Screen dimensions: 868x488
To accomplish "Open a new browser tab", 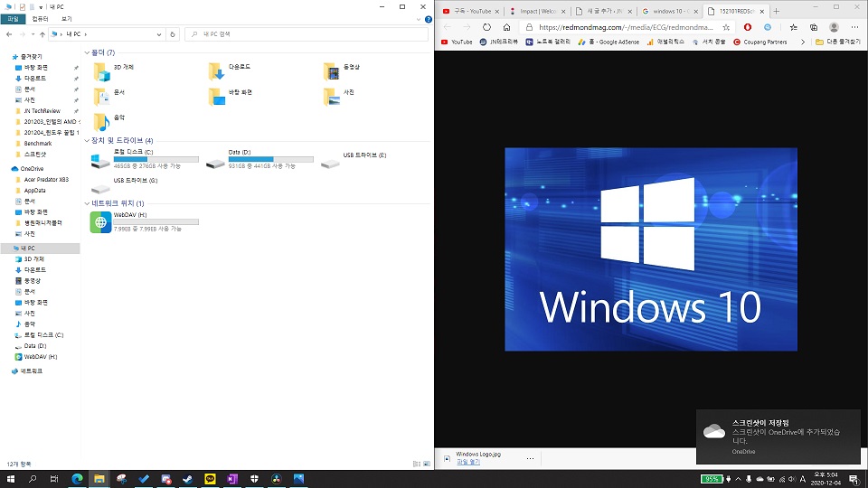I will [x=776, y=11].
